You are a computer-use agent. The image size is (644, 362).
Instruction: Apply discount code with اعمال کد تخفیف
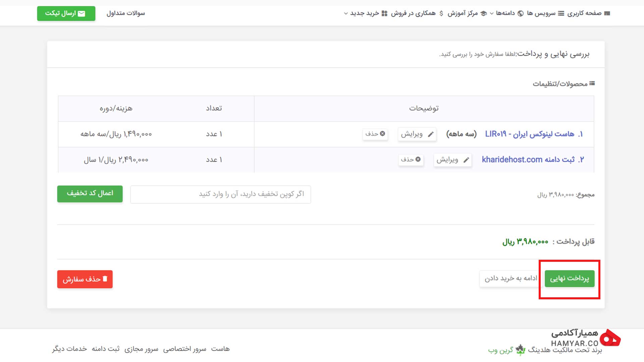coord(90,194)
